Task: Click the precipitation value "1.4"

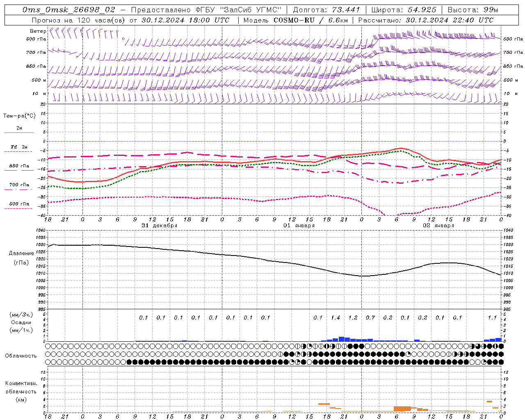Action: point(336,318)
